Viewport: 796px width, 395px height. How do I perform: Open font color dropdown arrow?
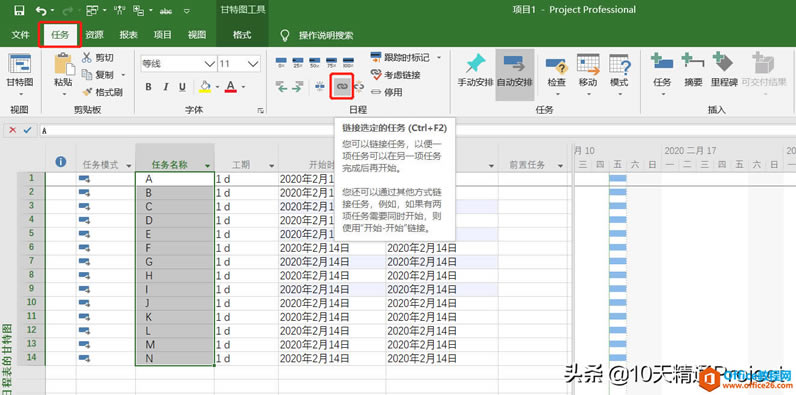[x=243, y=87]
